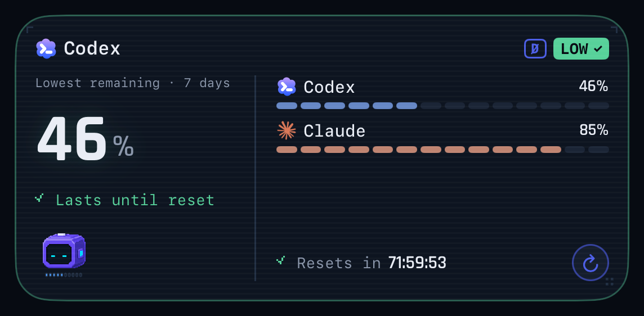
Task: Click the slashed-D icon button in the header
Action: [535, 48]
